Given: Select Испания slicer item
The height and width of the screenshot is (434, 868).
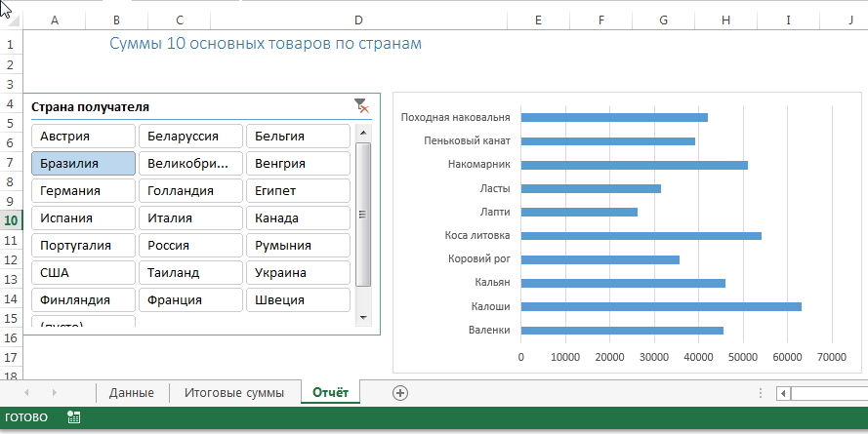Looking at the screenshot, I should pos(83,217).
